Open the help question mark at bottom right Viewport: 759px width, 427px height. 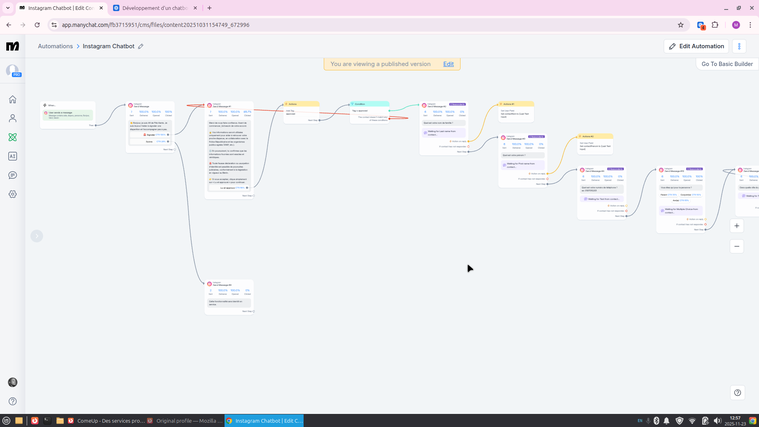738,393
